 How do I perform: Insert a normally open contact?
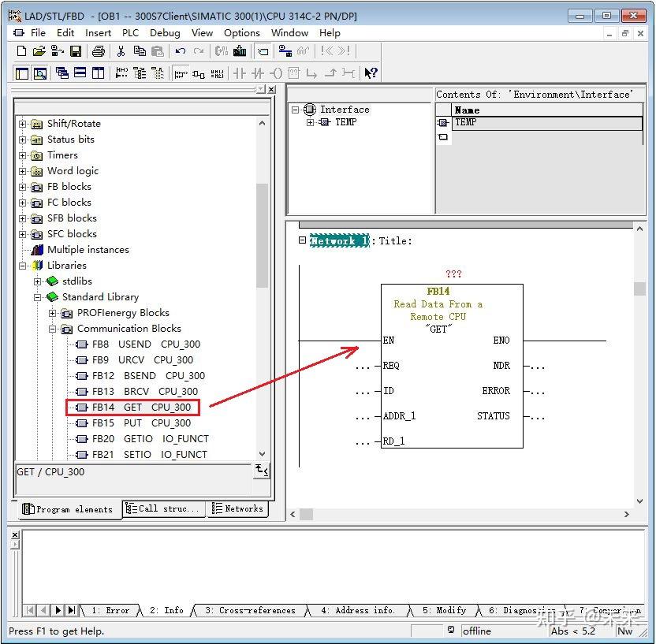point(239,73)
